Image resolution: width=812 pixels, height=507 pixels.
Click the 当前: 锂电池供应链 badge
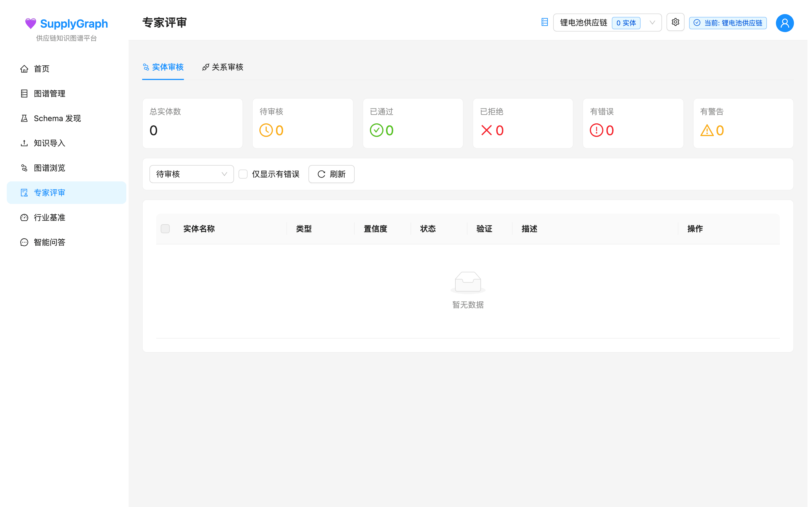click(x=727, y=23)
